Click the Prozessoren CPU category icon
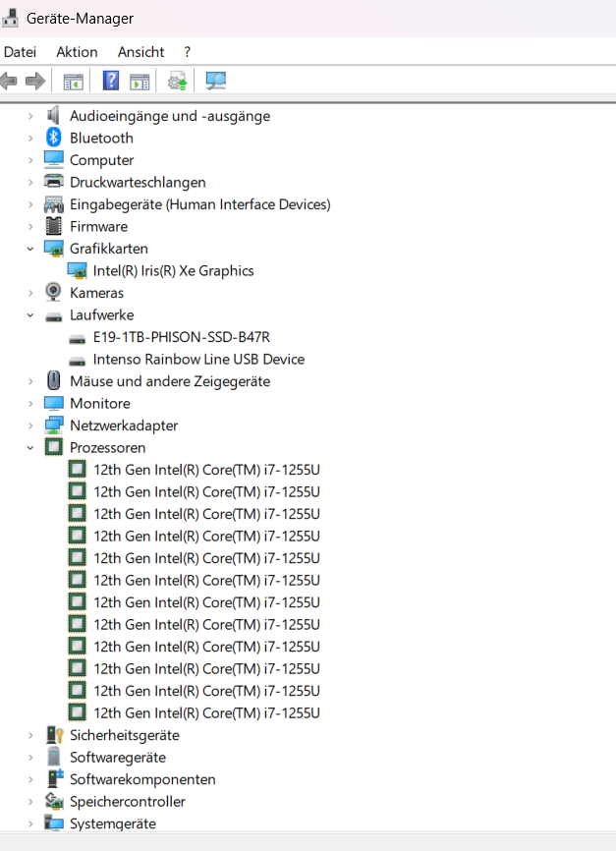The width and height of the screenshot is (616, 851). pyautogui.click(x=54, y=447)
